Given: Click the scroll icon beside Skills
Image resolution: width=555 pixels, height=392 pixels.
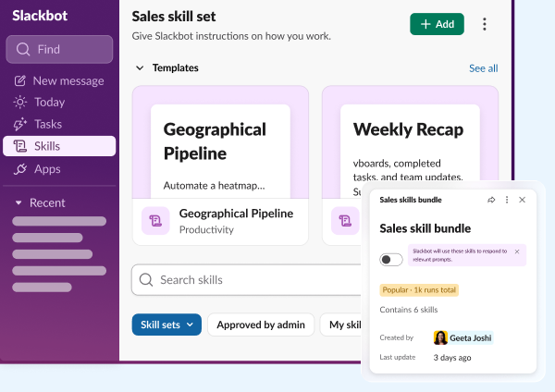Looking at the screenshot, I should (19, 146).
